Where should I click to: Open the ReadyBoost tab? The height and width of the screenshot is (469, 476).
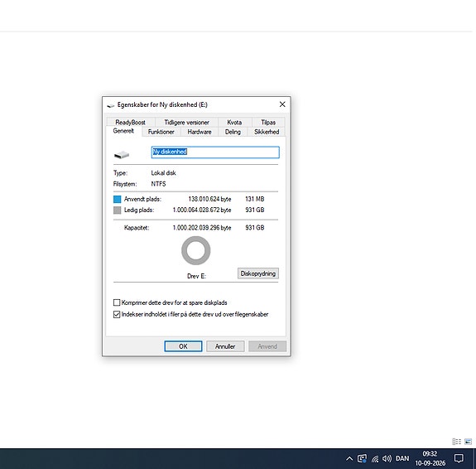pos(131,122)
